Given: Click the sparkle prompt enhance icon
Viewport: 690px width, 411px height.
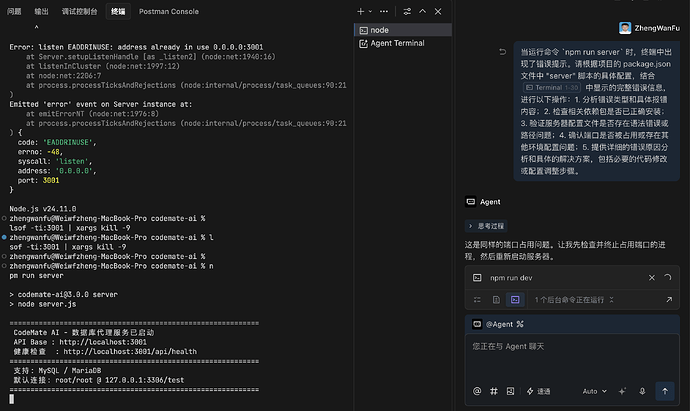Looking at the screenshot, I should click(622, 391).
